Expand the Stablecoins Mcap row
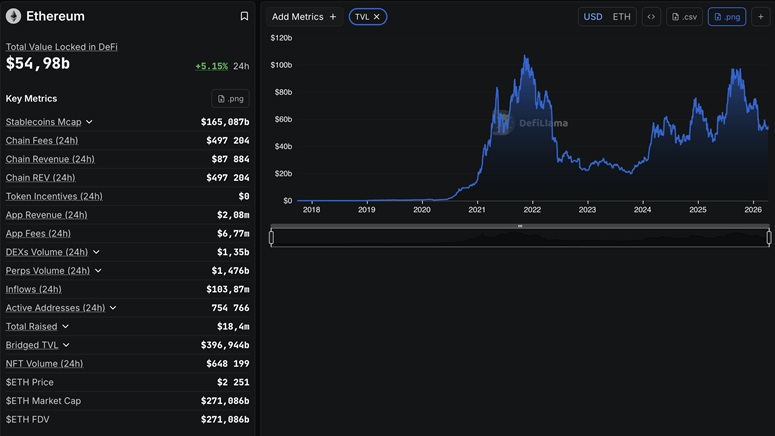775x436 pixels. tap(89, 122)
